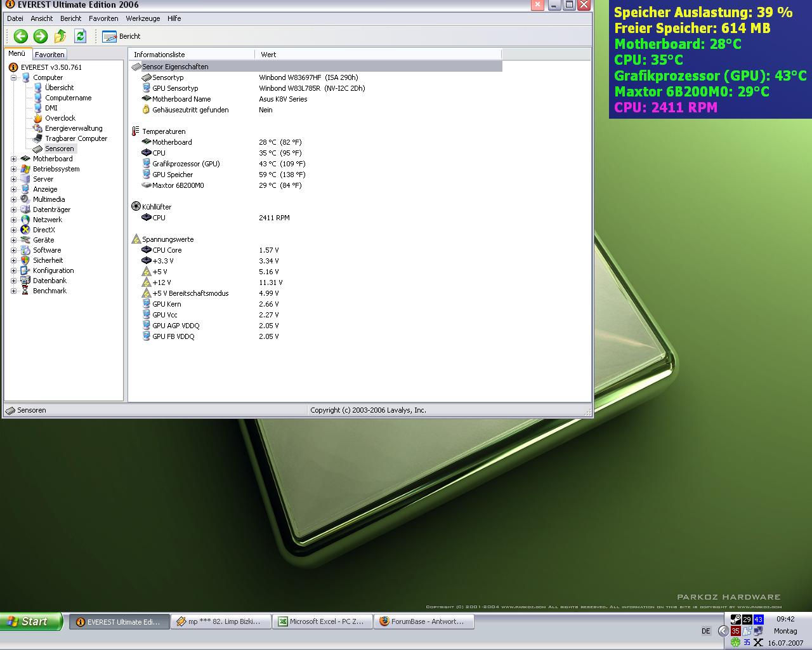
Task: Click the system clock showing 09:42
Action: tap(785, 619)
